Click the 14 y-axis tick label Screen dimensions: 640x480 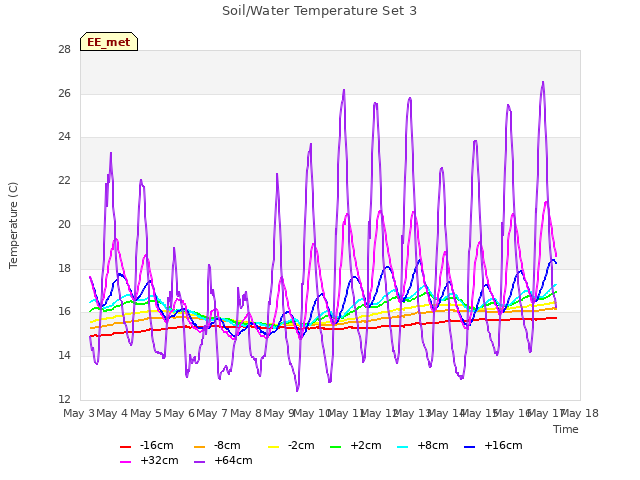(64, 356)
